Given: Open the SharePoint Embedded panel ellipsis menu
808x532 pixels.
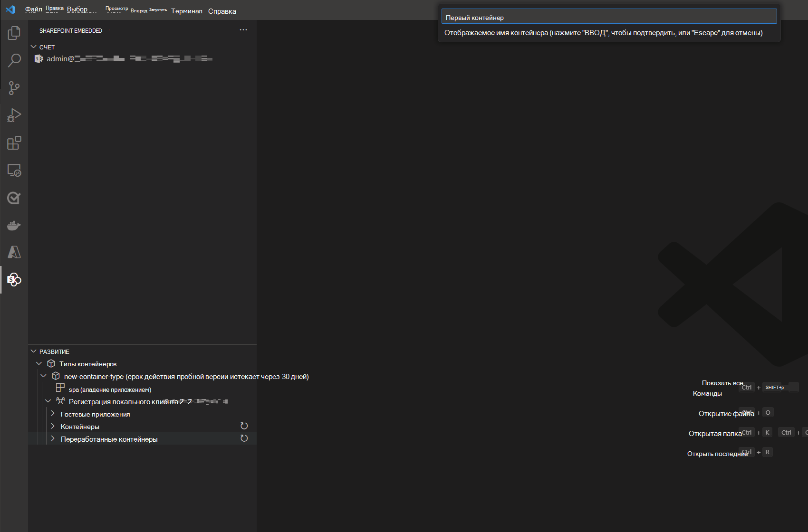Looking at the screenshot, I should [x=243, y=30].
